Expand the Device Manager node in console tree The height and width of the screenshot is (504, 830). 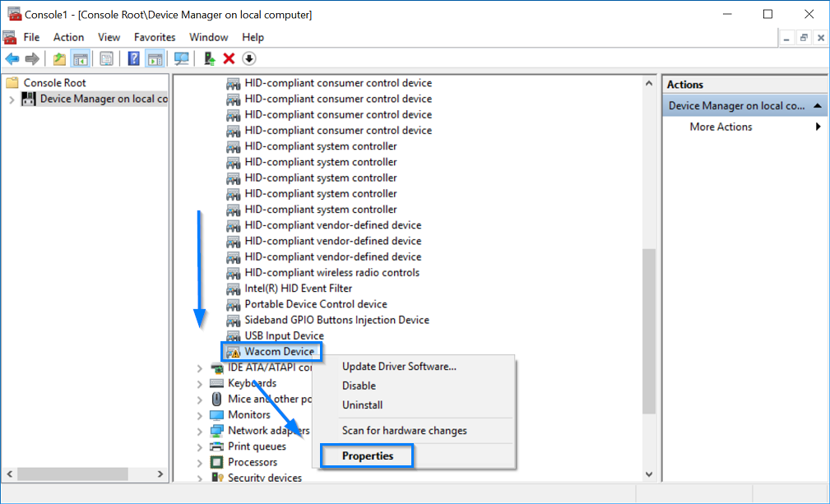(12, 99)
